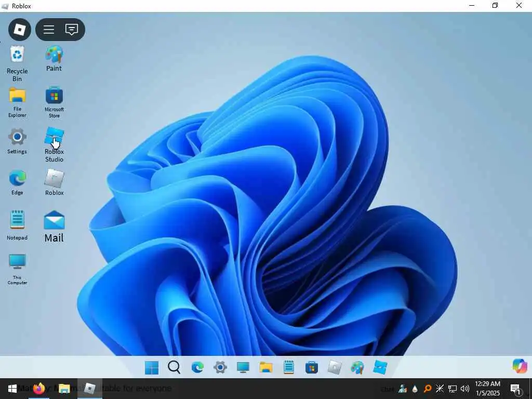Open Copilot icon at taskbar right
This screenshot has width=532, height=399.
pyautogui.click(x=520, y=366)
